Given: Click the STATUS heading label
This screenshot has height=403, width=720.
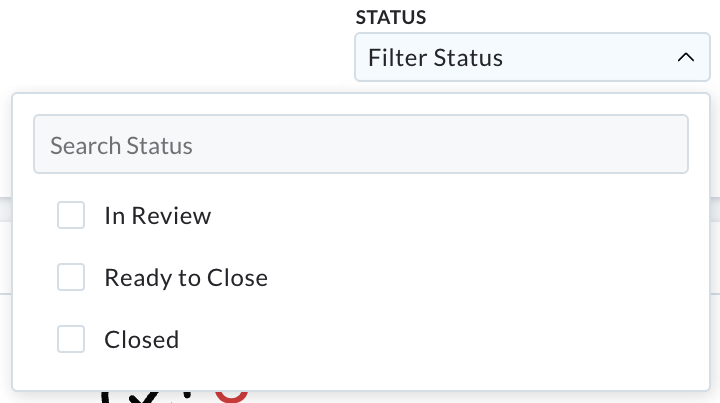Looking at the screenshot, I should point(391,17).
